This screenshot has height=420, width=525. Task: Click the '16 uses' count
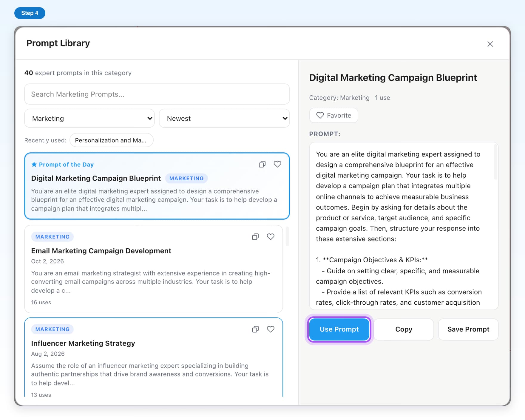click(41, 302)
